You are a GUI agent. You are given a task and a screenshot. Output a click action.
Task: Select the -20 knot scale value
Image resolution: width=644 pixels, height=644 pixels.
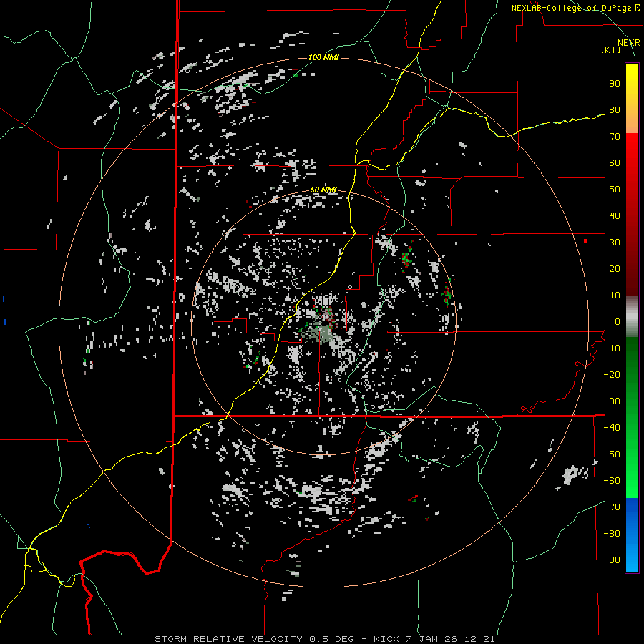[x=612, y=375]
